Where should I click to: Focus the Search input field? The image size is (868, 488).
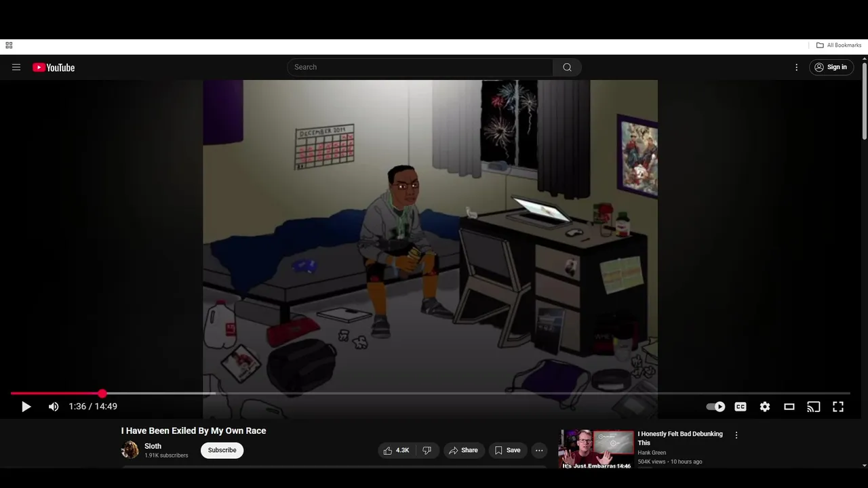pyautogui.click(x=420, y=67)
